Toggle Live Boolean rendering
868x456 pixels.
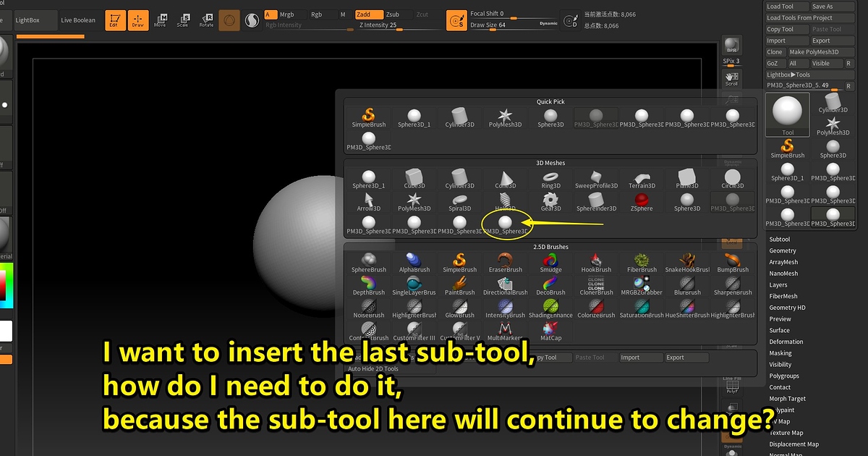78,20
